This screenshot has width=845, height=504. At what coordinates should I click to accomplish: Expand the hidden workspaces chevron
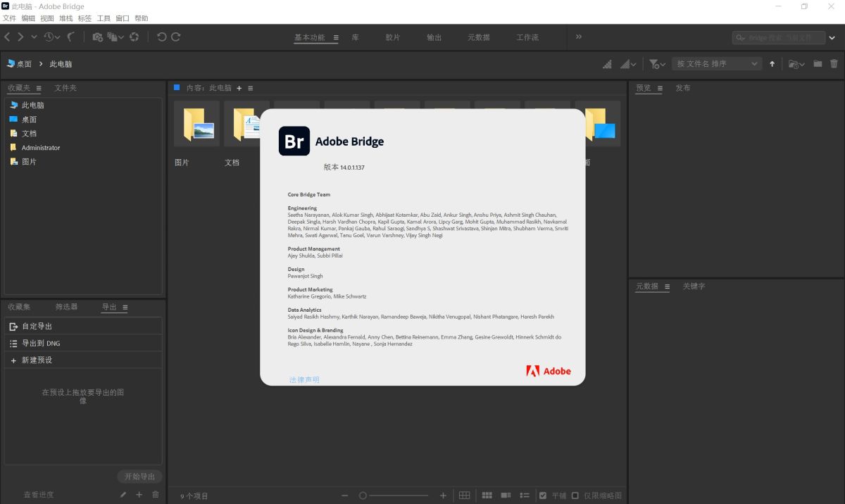[579, 37]
